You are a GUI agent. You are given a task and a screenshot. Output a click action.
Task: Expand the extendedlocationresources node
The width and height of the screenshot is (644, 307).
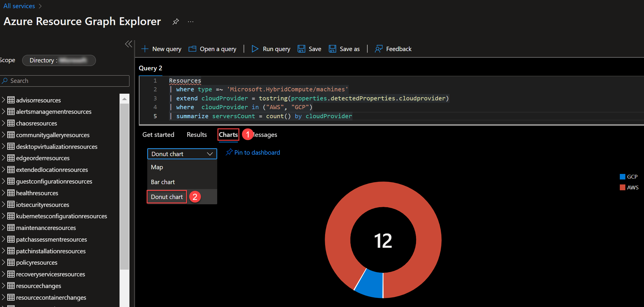[3, 170]
